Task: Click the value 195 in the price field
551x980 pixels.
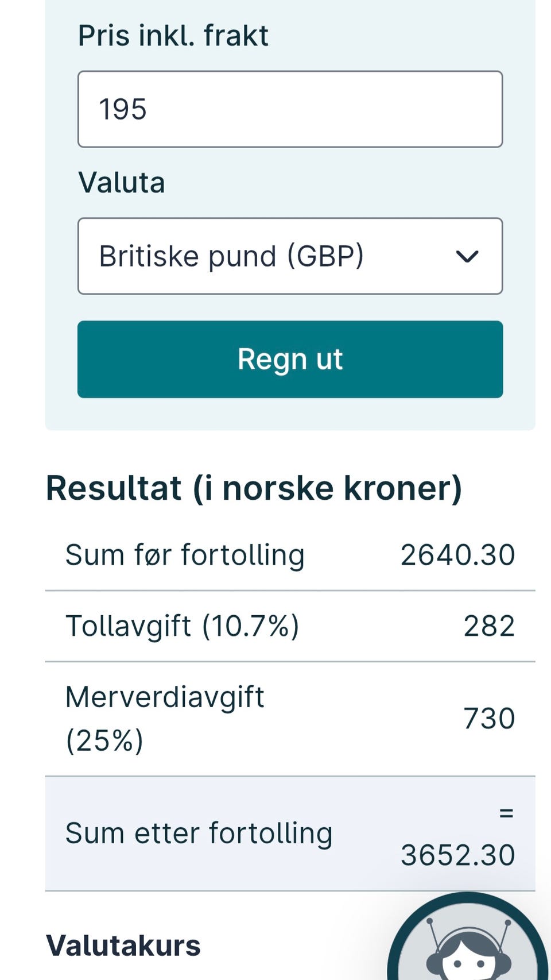Action: pos(123,109)
